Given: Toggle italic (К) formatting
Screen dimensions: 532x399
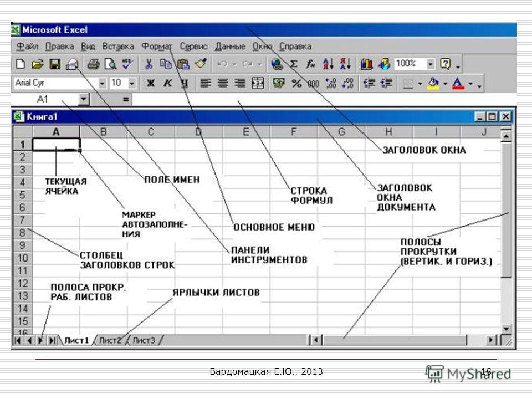Looking at the screenshot, I should tap(167, 83).
